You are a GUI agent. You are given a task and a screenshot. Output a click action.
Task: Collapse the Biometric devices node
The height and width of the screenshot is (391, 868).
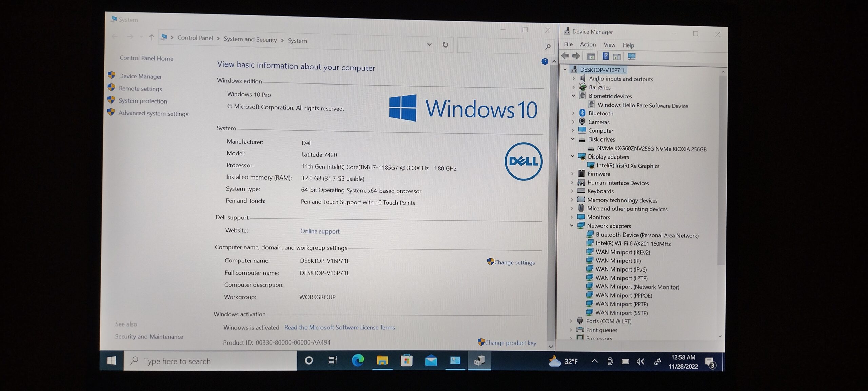pyautogui.click(x=574, y=96)
